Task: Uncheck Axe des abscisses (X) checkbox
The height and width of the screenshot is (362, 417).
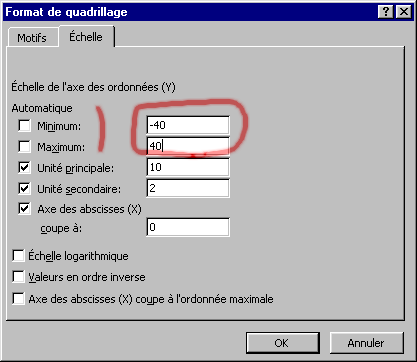Action: pos(24,209)
